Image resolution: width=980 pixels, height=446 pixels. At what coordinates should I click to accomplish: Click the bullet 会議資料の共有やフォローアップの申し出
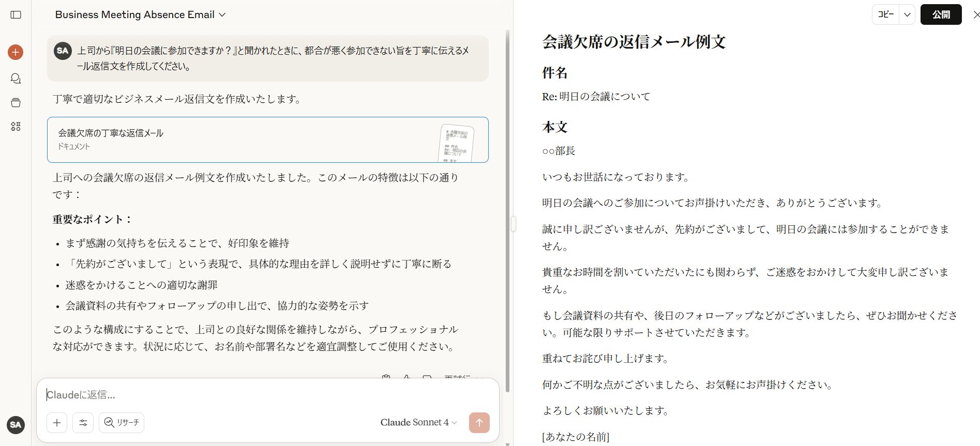coord(217,306)
